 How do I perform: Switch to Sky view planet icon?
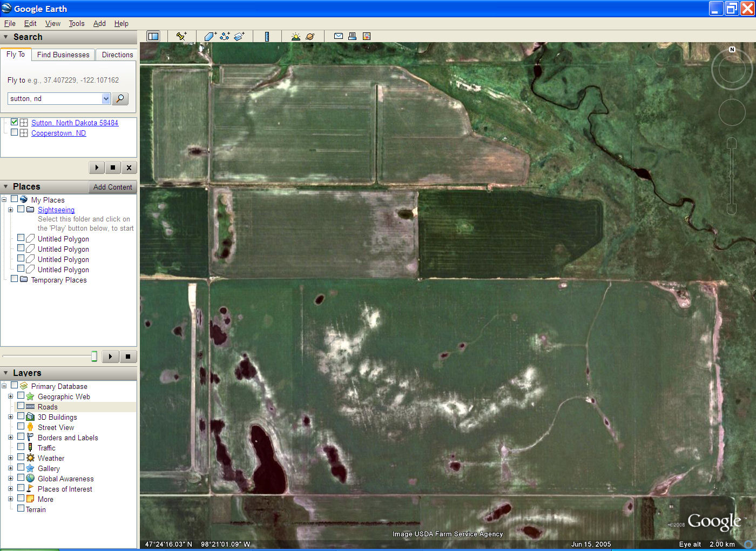[x=310, y=36]
